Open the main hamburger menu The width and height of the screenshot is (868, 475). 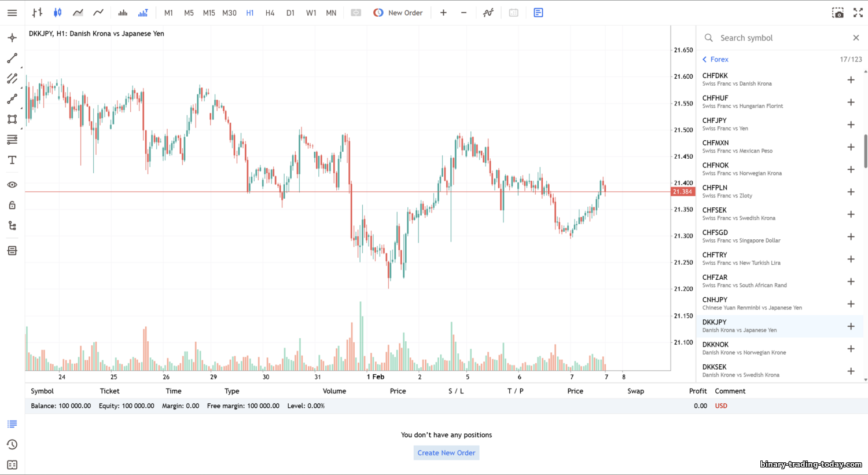12,13
